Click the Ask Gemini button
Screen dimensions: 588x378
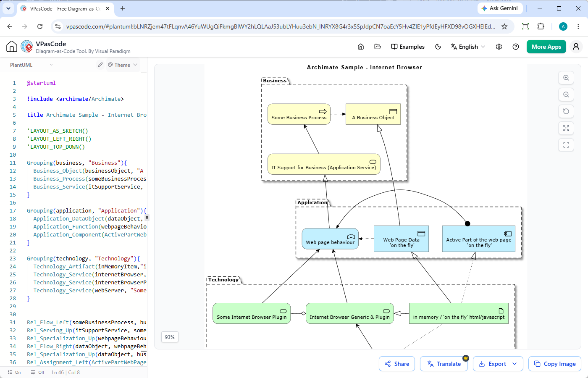[500, 8]
